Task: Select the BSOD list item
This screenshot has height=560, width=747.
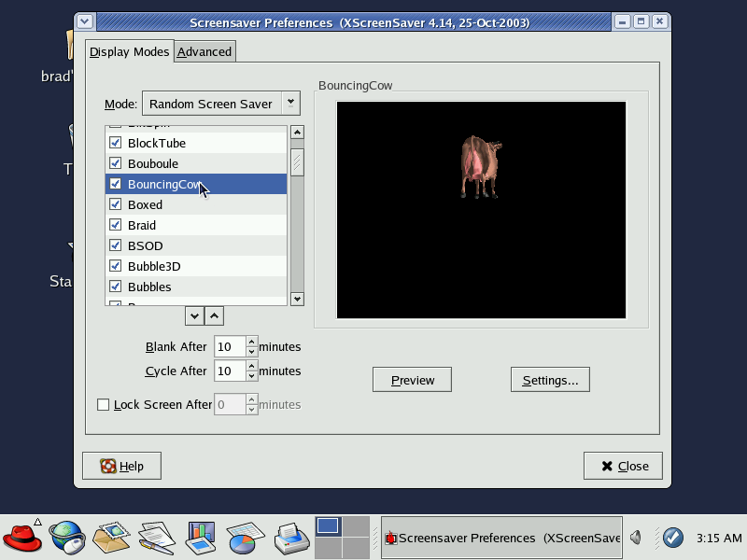Action: [196, 245]
